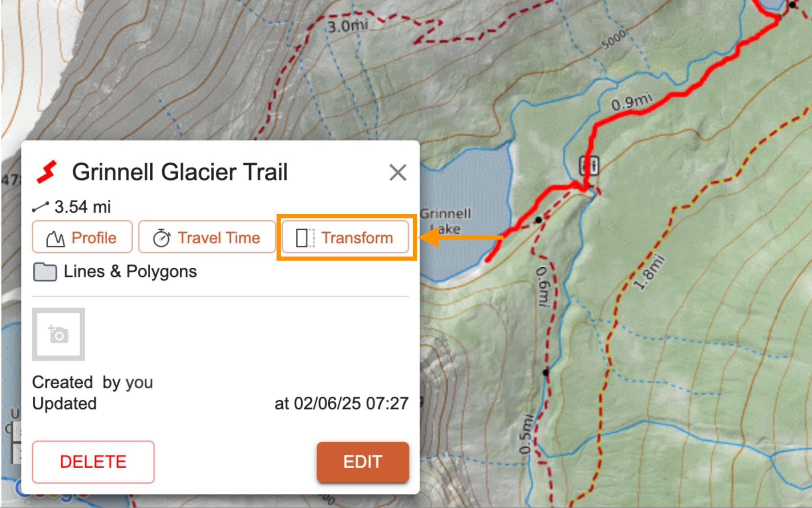Viewport: 812px width, 508px height.
Task: Click the 3.0mi trail distance label
Action: click(348, 26)
